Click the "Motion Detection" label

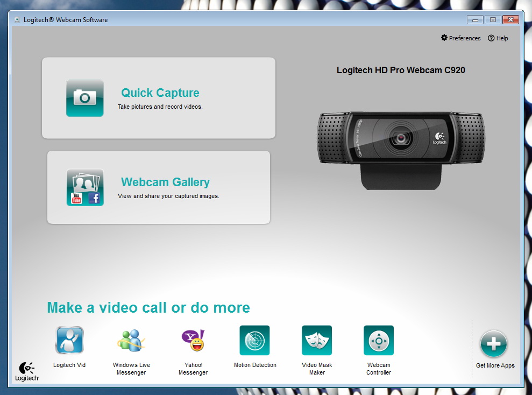coord(255,365)
